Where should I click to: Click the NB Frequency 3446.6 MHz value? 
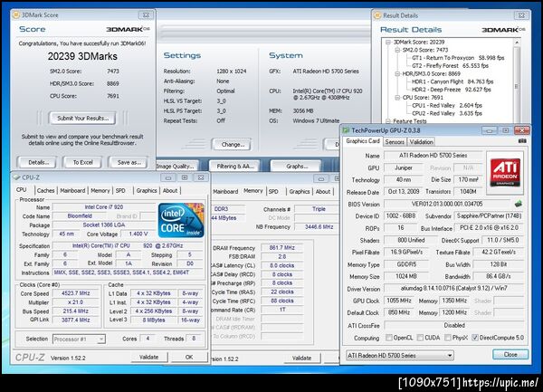tap(319, 227)
